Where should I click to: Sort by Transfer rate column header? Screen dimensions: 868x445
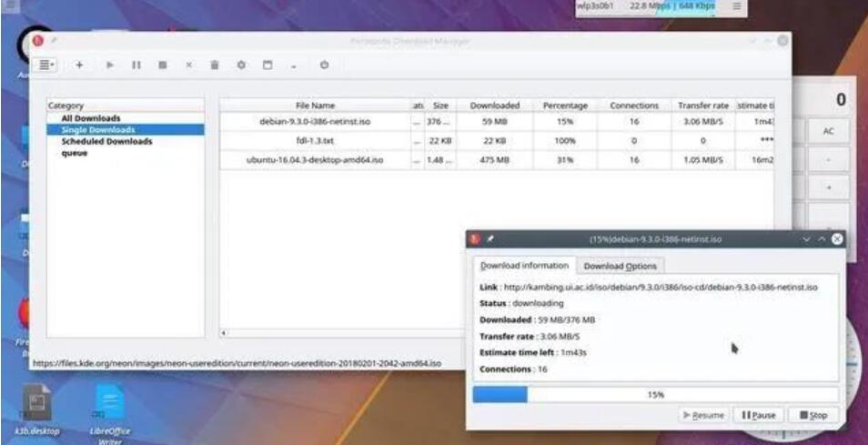(702, 106)
